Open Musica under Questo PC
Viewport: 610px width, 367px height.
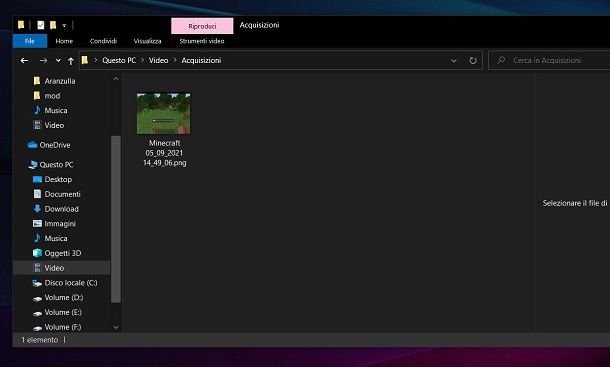click(x=56, y=238)
